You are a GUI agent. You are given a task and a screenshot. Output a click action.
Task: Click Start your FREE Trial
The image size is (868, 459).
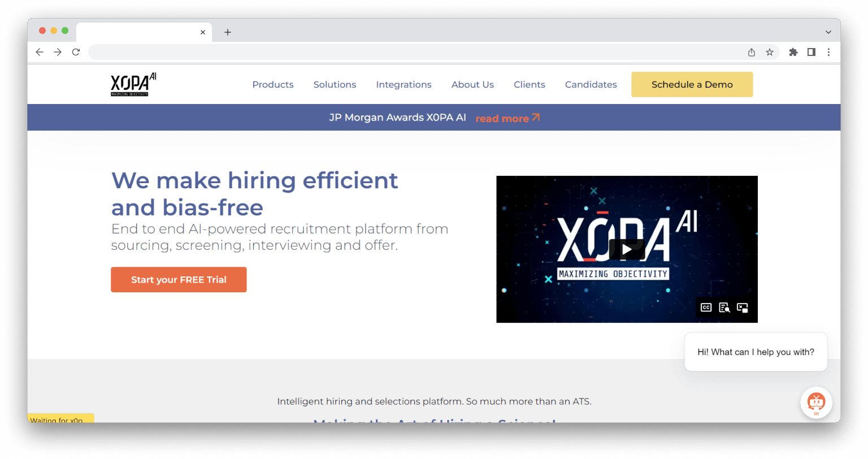click(x=179, y=280)
